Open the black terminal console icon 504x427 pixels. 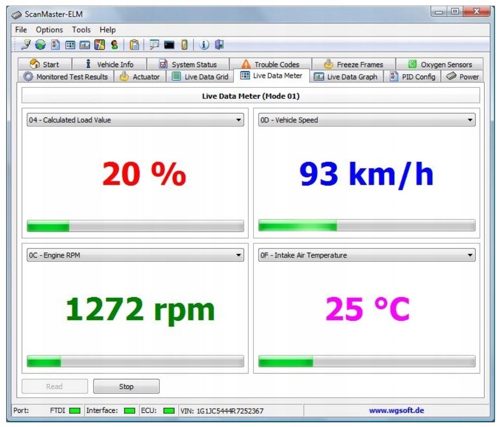pyautogui.click(x=169, y=45)
